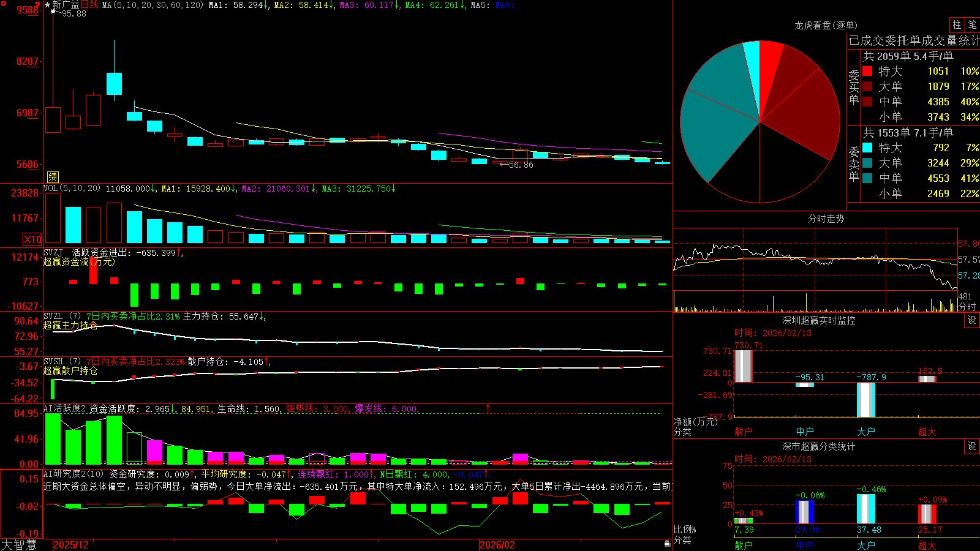
Task: Switch pie chart to bar view with 柱 button
Action: tap(957, 24)
